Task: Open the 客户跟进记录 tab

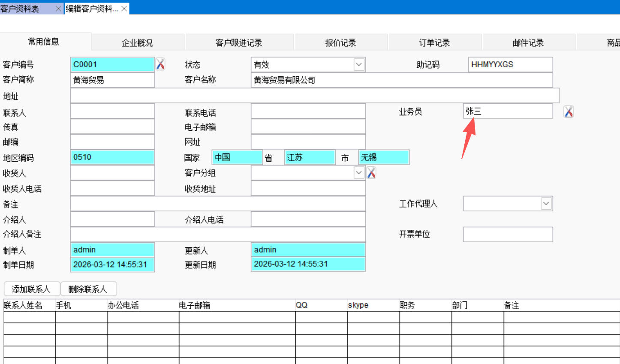Action: pyautogui.click(x=239, y=43)
